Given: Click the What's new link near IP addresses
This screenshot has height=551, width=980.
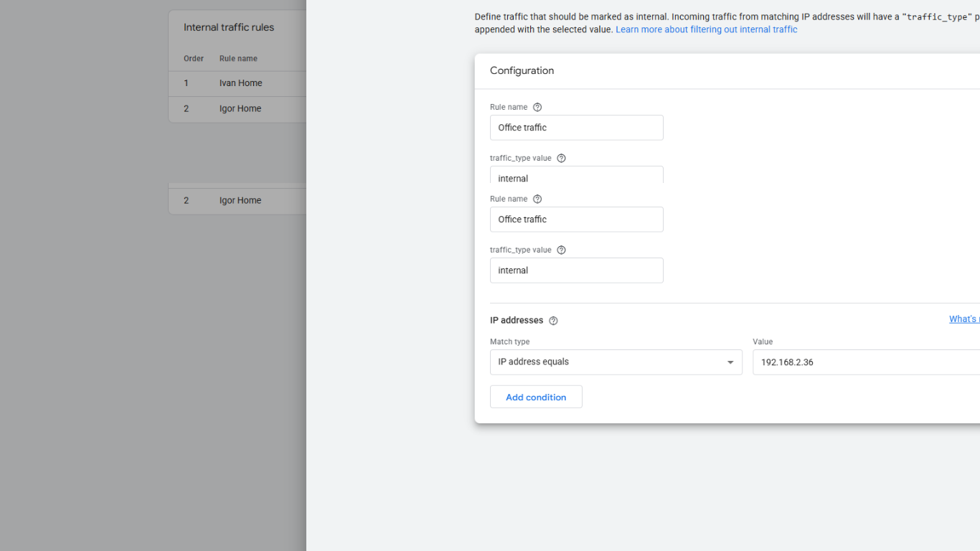Looking at the screenshot, I should pos(964,319).
